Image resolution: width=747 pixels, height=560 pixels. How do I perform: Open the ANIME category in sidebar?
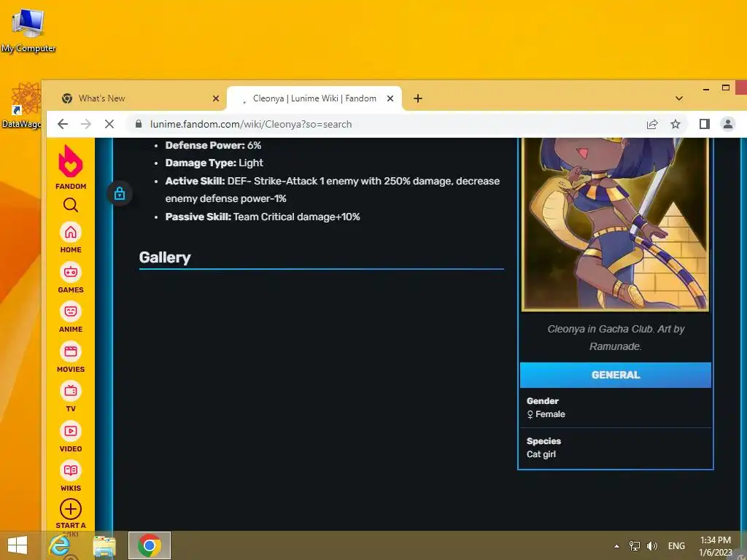(x=71, y=317)
